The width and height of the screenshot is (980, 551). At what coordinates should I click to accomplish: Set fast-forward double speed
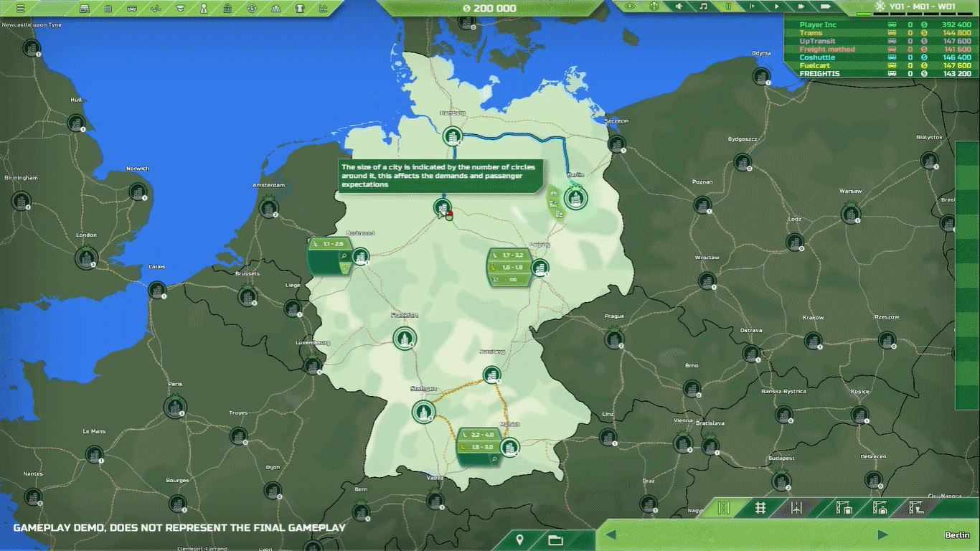pos(801,6)
